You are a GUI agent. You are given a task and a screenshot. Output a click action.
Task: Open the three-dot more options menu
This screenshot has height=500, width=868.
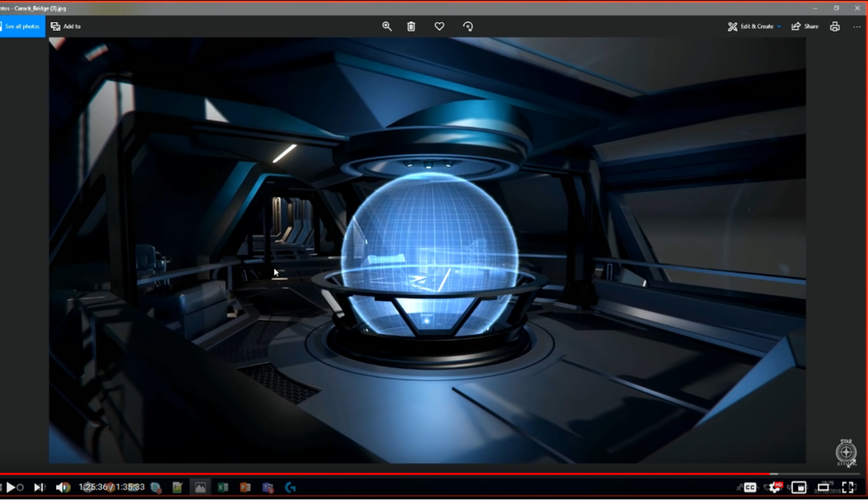click(857, 26)
